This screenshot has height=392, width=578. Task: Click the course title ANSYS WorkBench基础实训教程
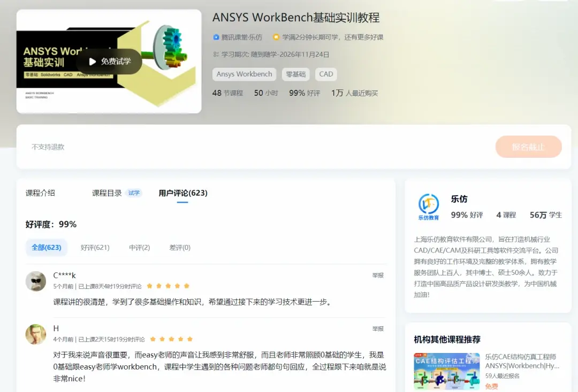click(x=296, y=18)
